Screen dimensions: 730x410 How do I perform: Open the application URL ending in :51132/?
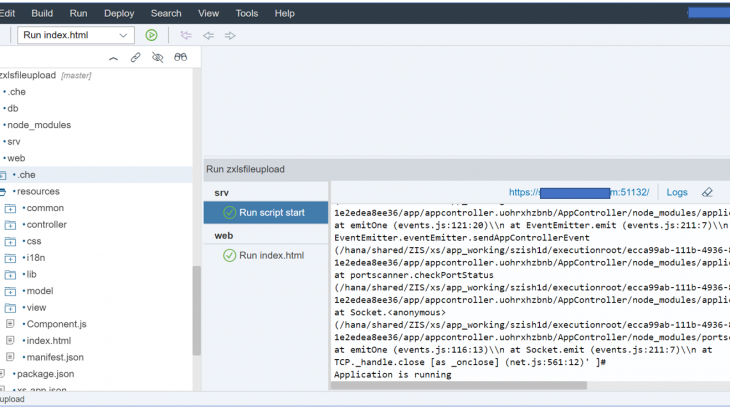579,192
